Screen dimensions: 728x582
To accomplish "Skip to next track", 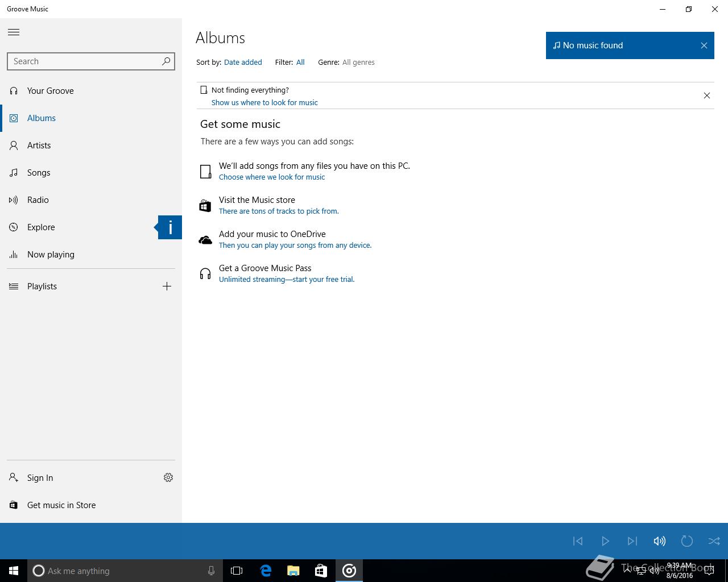I will point(632,541).
